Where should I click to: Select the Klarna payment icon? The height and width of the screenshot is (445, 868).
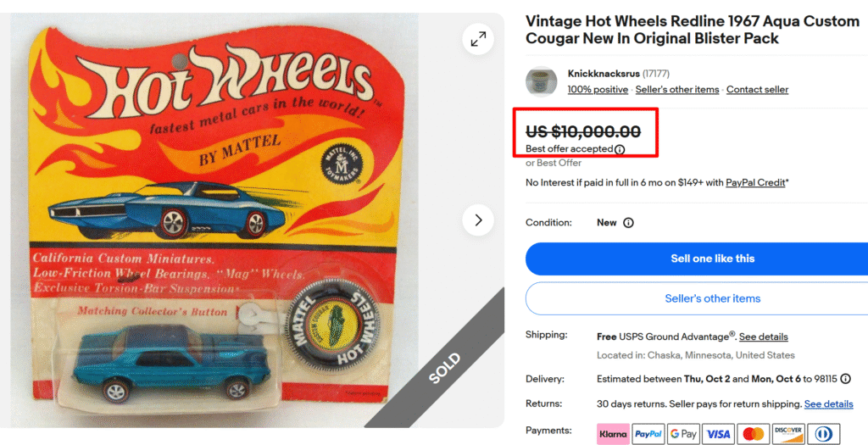pos(613,434)
